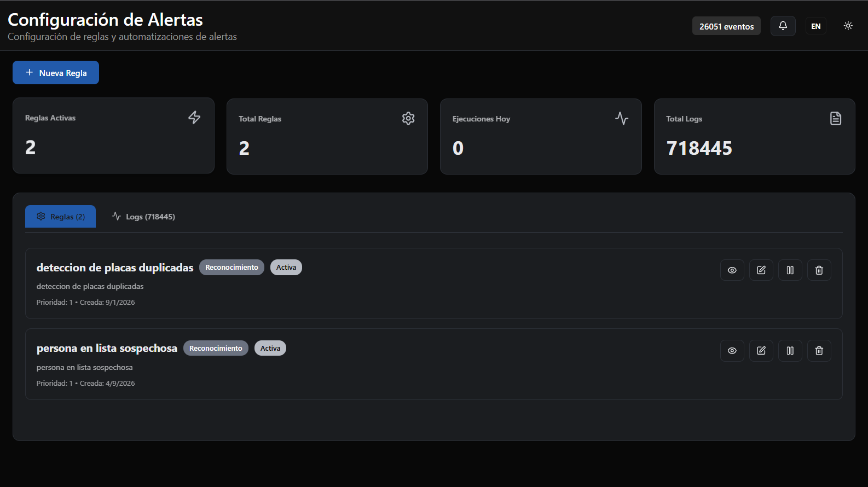This screenshot has width=868, height=487.
Task: Pause the persona en lista sospechosa rule
Action: point(790,351)
